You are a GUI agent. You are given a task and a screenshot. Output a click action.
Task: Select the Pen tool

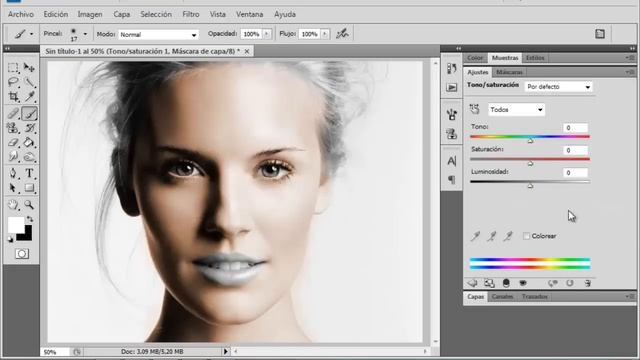[x=13, y=173]
